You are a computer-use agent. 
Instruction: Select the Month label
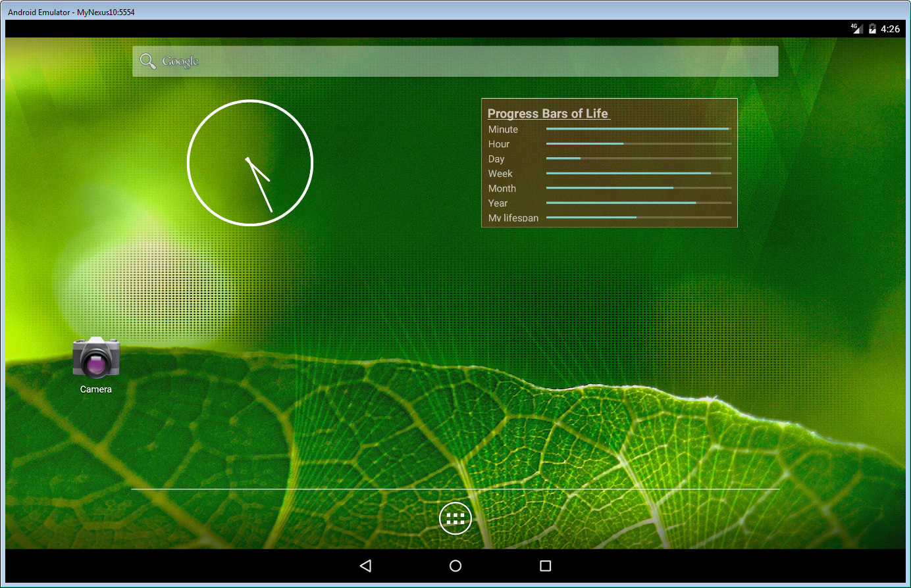[502, 189]
